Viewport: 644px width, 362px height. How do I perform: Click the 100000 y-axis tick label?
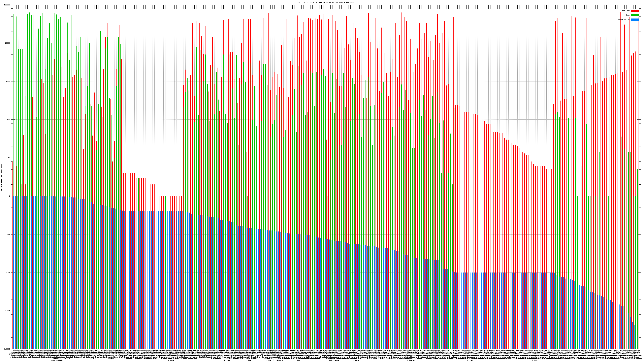tap(7, 5)
